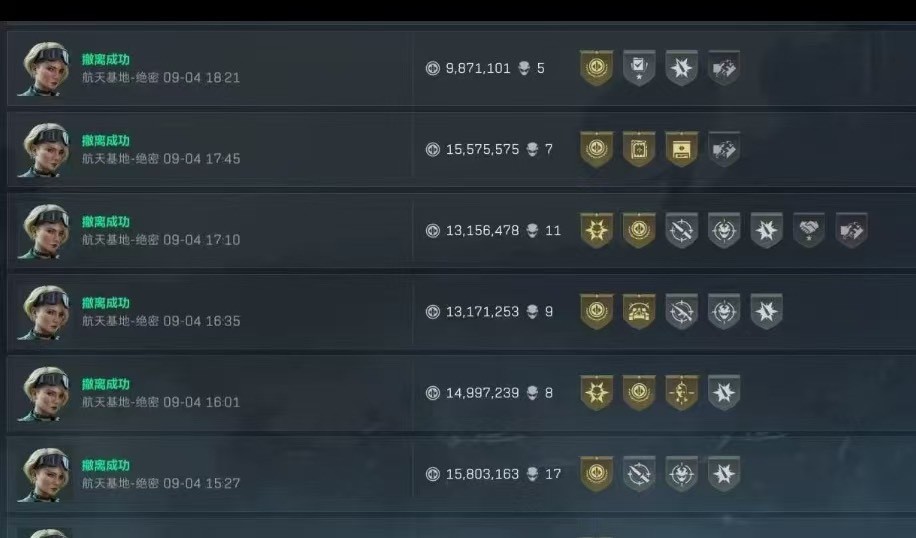This screenshot has width=916, height=538.
Task: Click 撤离成功 label in the 17:45 match
Action: click(x=106, y=141)
